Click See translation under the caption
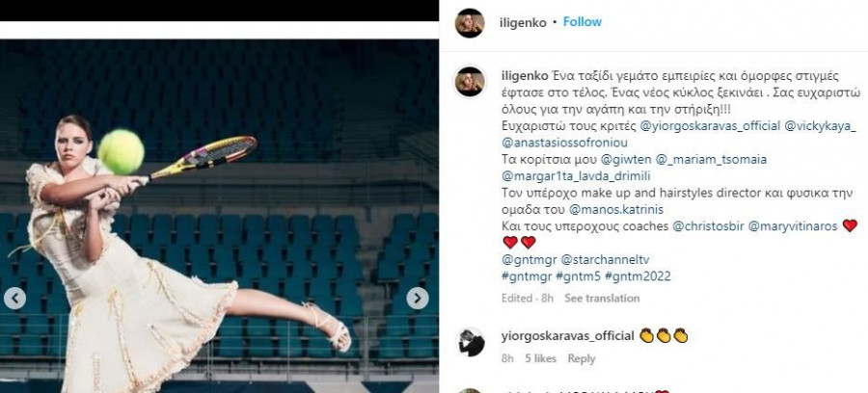Viewport: 868px width, 393px height. coord(602,299)
